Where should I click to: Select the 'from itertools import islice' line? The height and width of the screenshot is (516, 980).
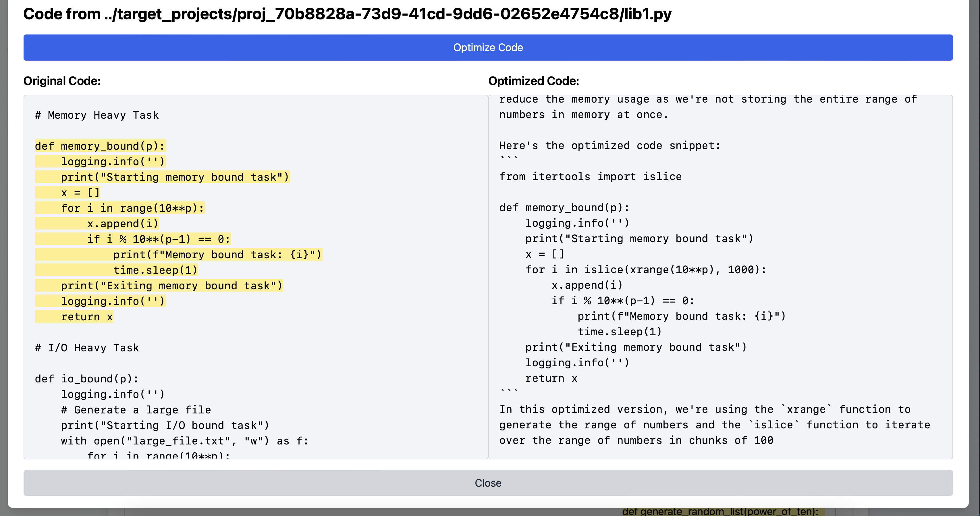pos(591,177)
